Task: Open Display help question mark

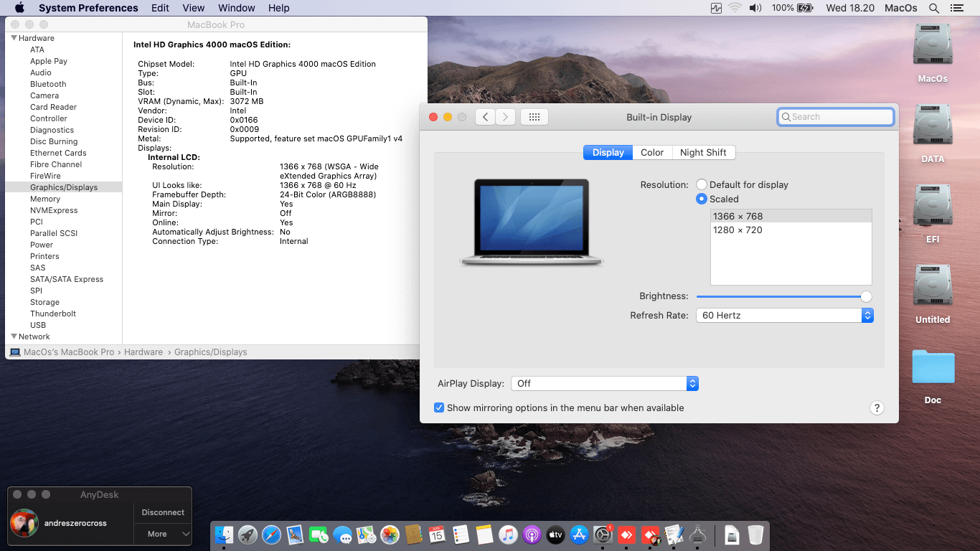Action: [877, 408]
